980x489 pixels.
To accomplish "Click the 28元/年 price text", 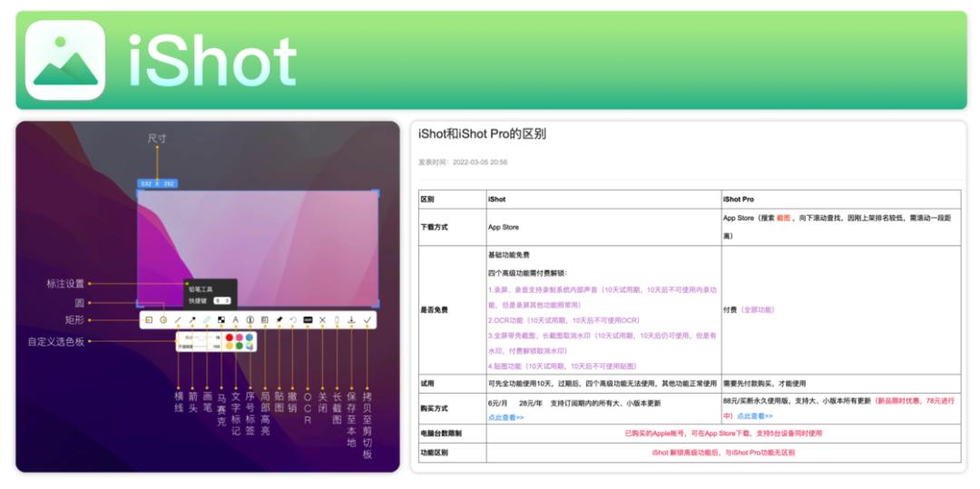I will click(x=531, y=403).
